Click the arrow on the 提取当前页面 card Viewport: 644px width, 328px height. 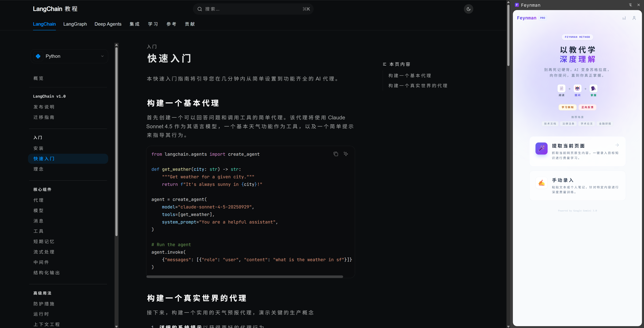(617, 145)
